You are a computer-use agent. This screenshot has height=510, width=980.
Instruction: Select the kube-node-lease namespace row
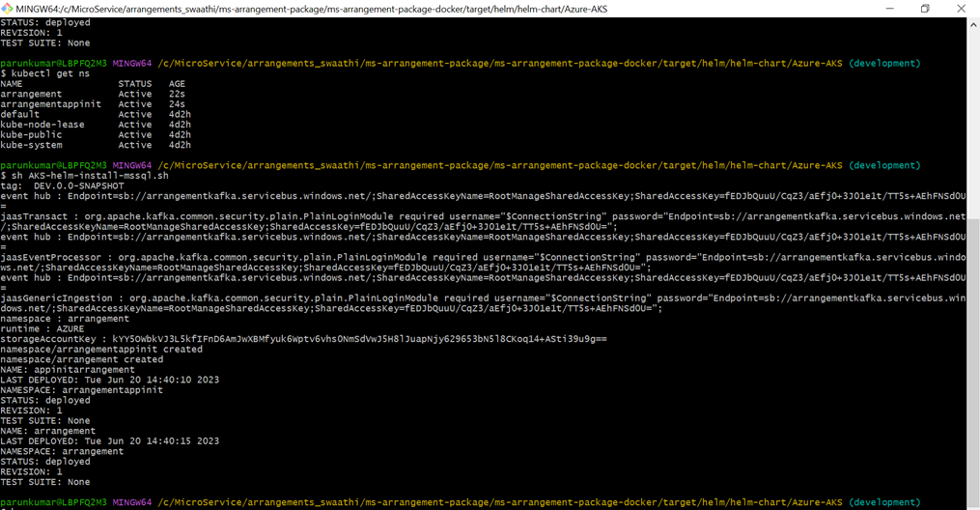[x=96, y=125]
